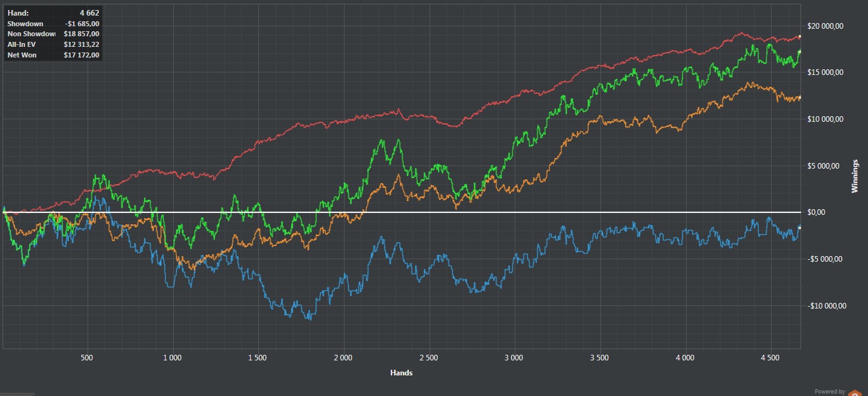Select the Non Showdown value $18 857,00
This screenshot has width=868, height=396.
[81, 34]
